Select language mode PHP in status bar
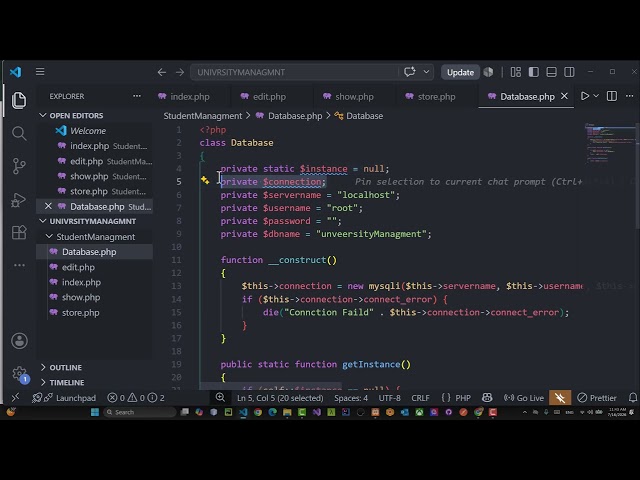Image resolution: width=640 pixels, height=480 pixels. 463,398
